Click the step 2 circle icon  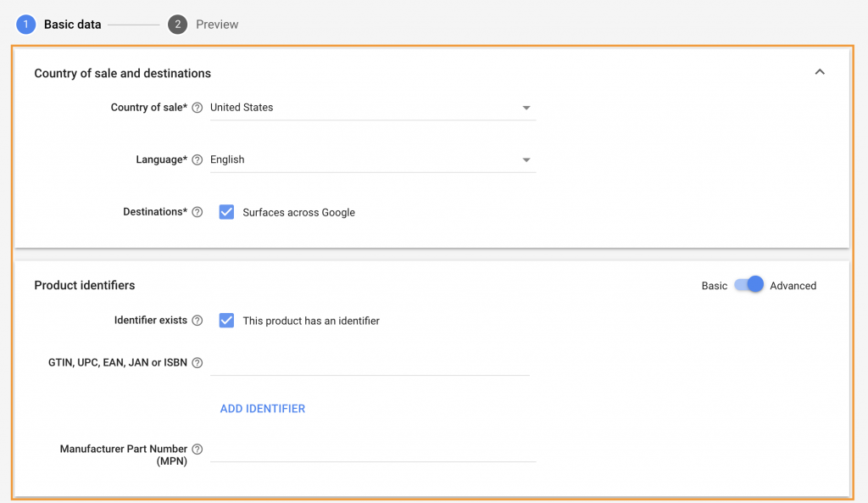click(x=177, y=25)
